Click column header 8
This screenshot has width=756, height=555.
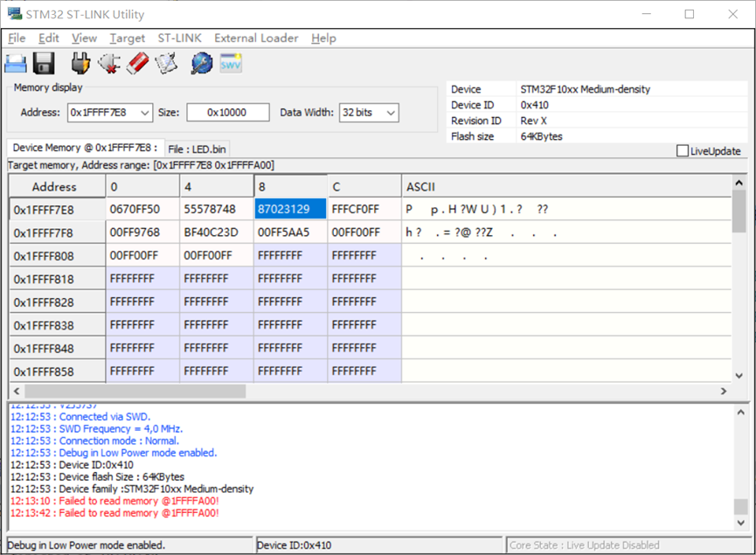point(290,187)
